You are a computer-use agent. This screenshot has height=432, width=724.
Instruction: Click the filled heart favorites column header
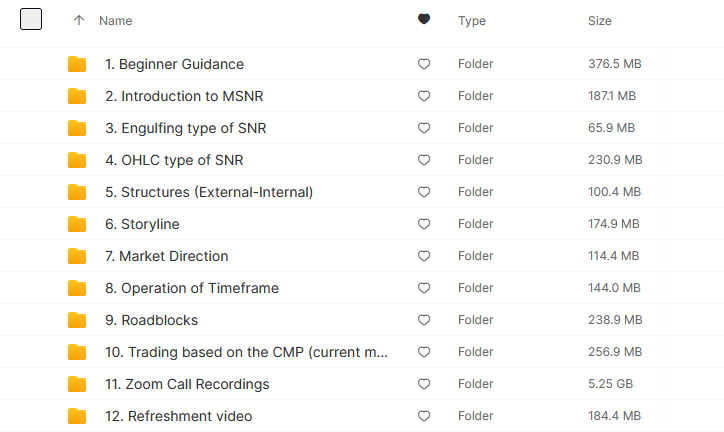[424, 19]
